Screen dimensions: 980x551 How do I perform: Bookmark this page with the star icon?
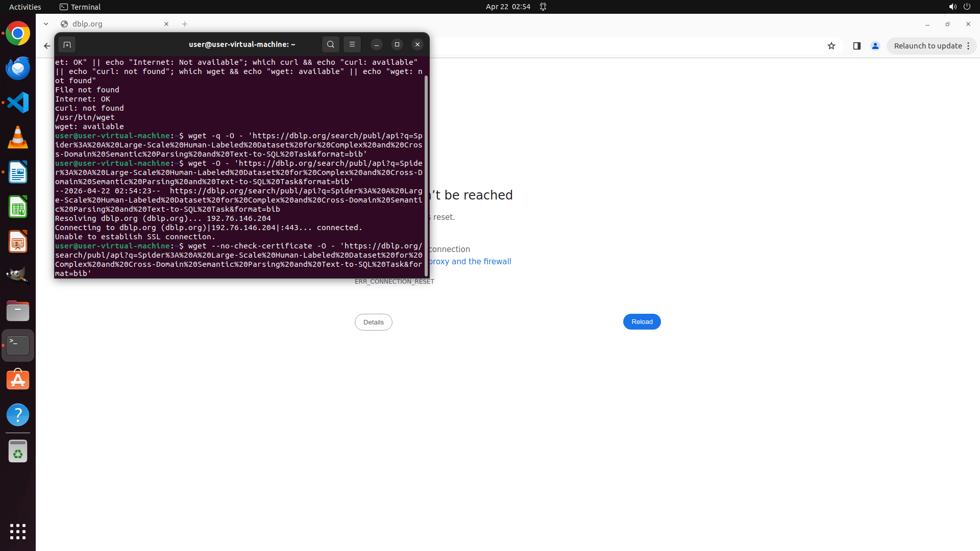click(831, 46)
